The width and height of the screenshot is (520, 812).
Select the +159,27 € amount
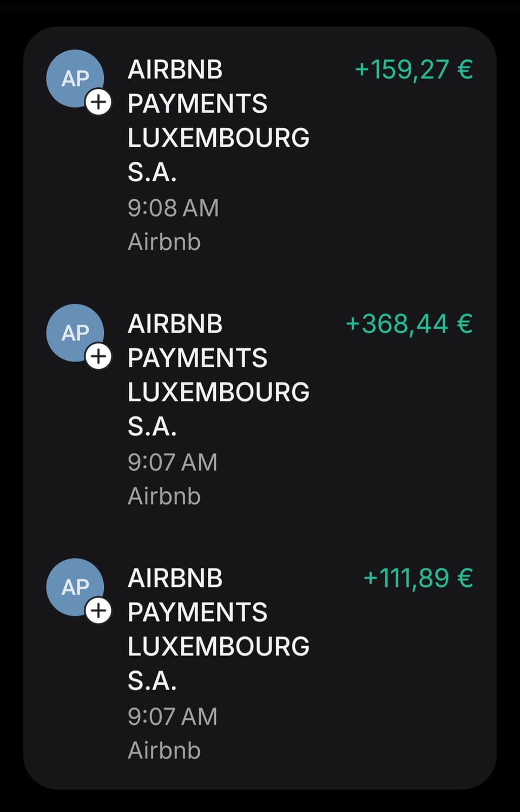point(413,70)
